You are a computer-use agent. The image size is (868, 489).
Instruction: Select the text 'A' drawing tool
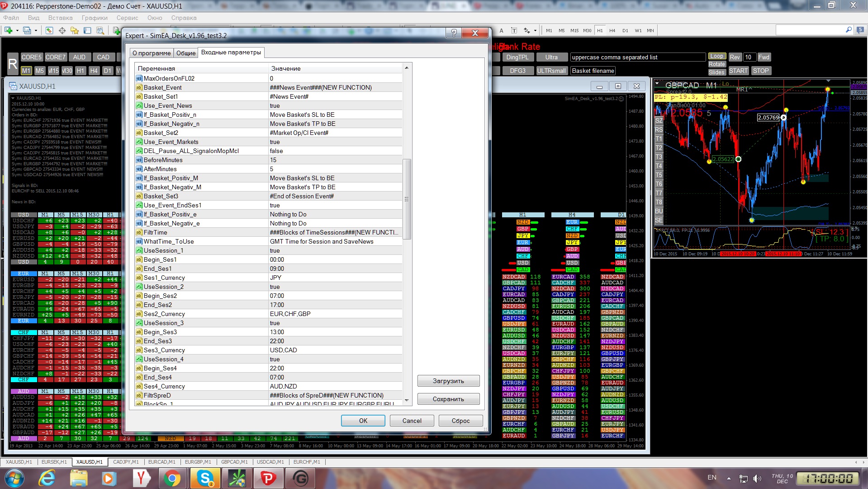tap(501, 30)
